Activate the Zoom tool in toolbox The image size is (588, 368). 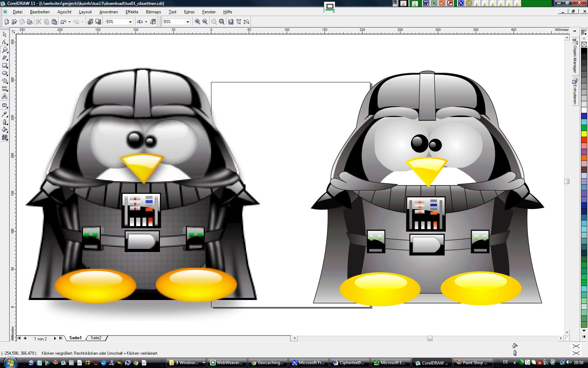tap(5, 50)
